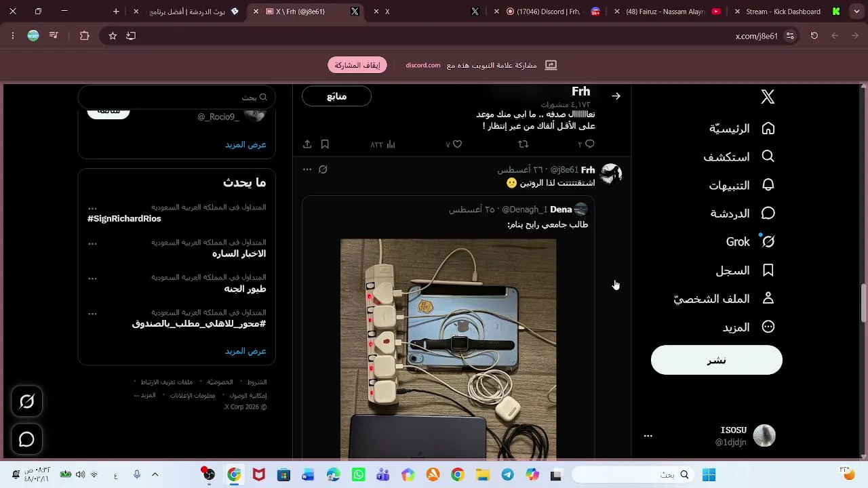Share the top post

point(307,144)
